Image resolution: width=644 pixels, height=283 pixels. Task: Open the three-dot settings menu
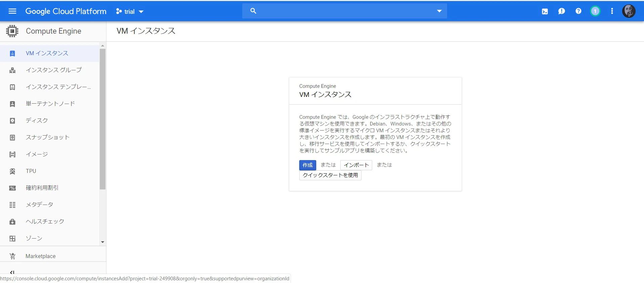click(612, 11)
